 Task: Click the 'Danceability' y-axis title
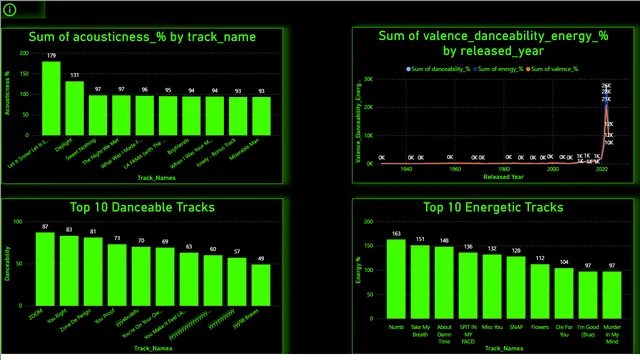pyautogui.click(x=7, y=263)
